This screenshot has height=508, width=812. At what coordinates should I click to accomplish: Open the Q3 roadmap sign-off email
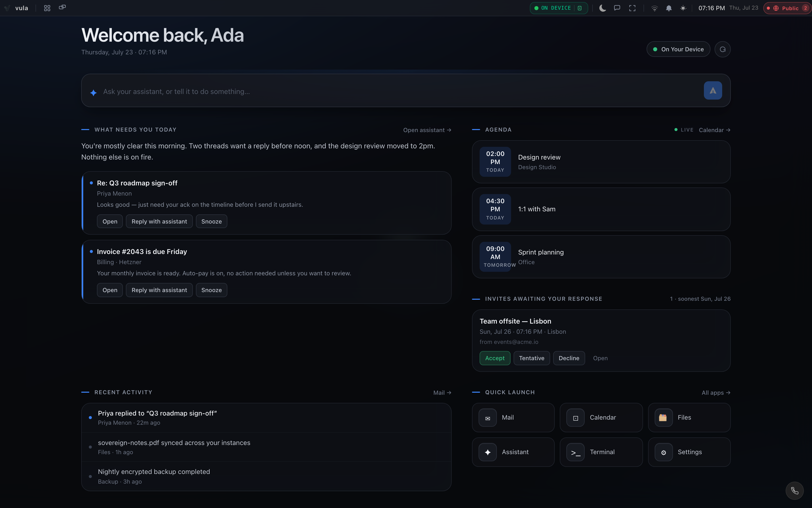click(110, 221)
